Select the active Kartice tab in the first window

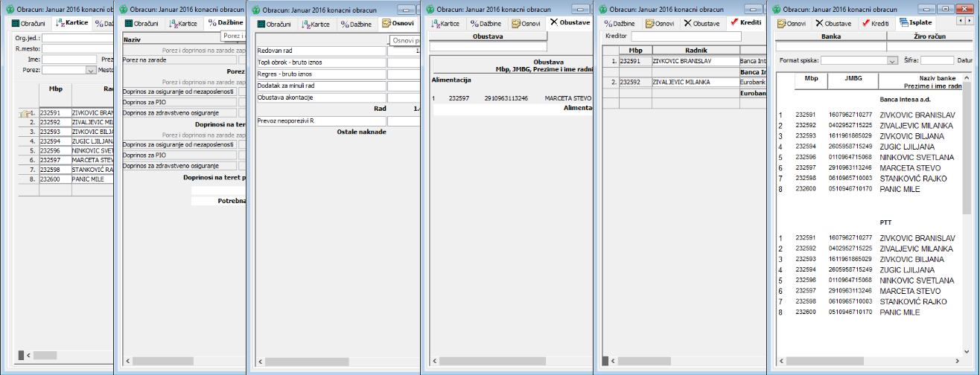71,23
